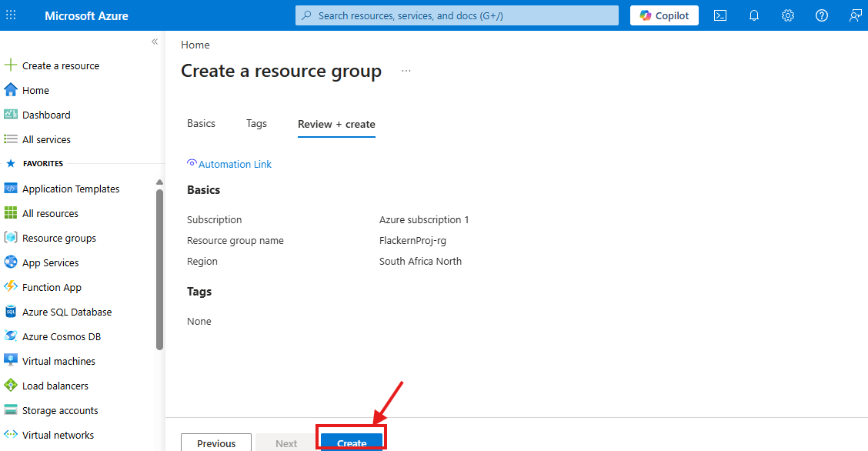868x451 pixels.
Task: Select the Create a resource label
Action: (x=61, y=66)
